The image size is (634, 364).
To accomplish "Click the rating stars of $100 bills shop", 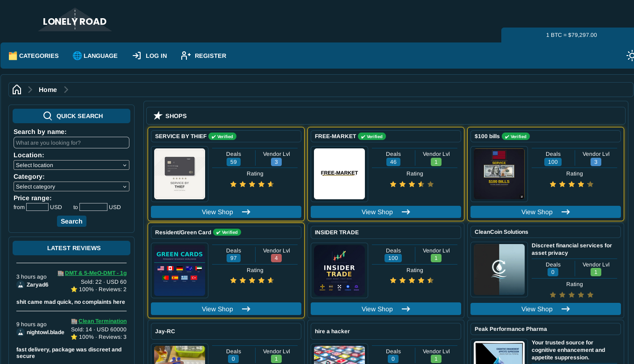I will tap(571, 184).
